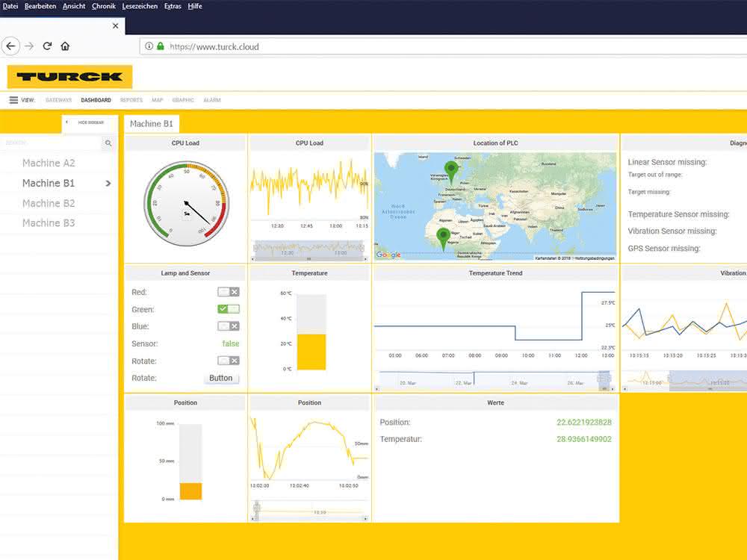Click the Temperature Trend range navigator

pyautogui.click(x=495, y=381)
